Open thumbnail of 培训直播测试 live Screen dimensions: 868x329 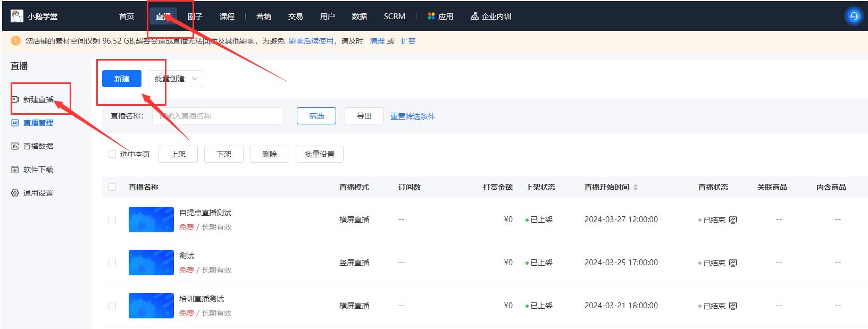pos(151,306)
